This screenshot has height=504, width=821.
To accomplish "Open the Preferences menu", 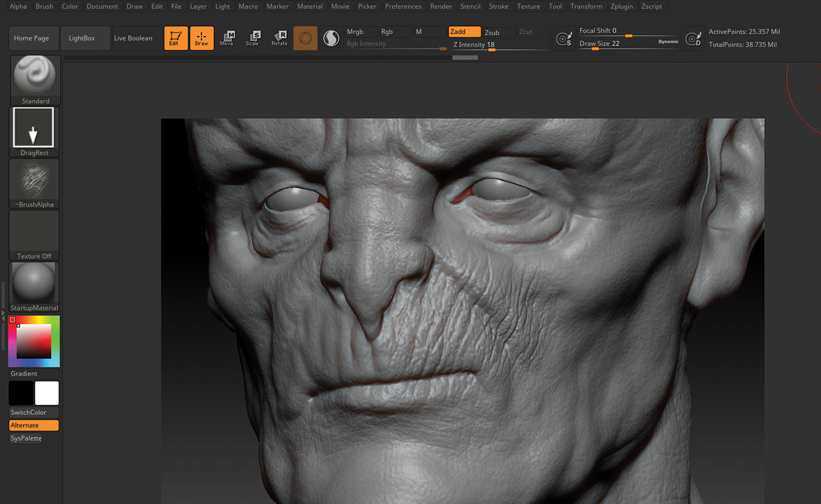I will coord(403,6).
